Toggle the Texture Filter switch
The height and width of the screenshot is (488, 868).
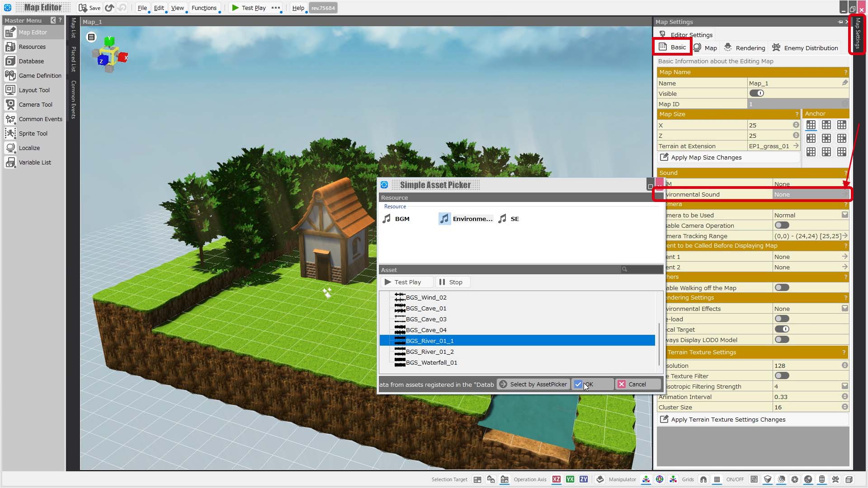tap(782, 376)
